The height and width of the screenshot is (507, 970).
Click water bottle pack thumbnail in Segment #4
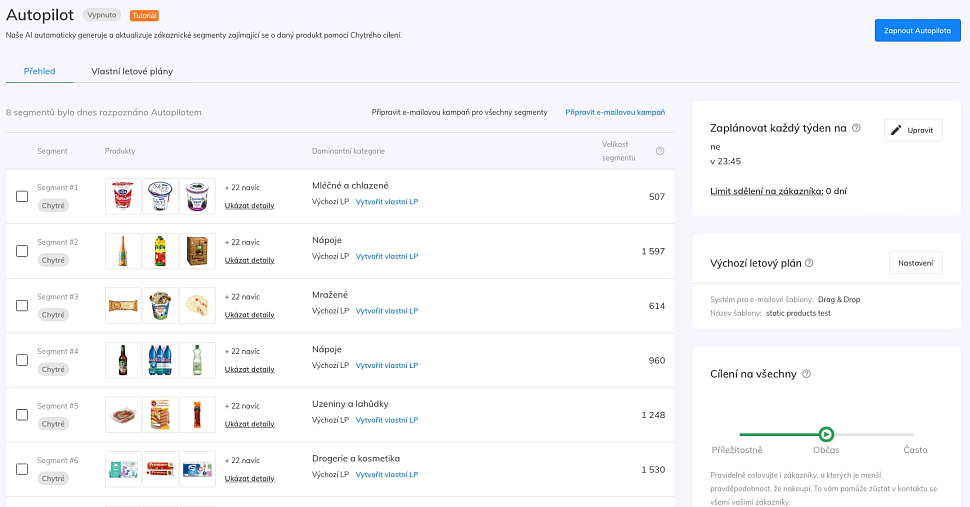point(160,360)
